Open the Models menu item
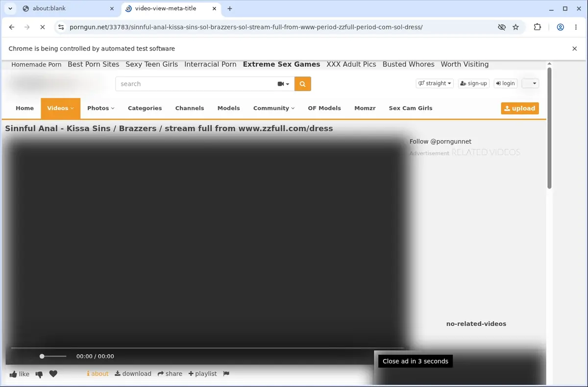The width and height of the screenshot is (588, 387). pyautogui.click(x=229, y=108)
